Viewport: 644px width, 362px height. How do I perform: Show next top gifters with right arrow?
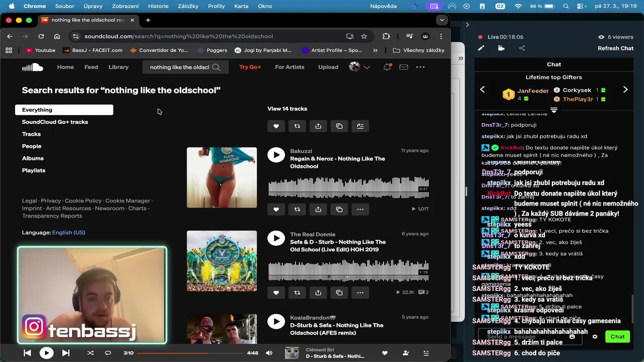pos(625,89)
